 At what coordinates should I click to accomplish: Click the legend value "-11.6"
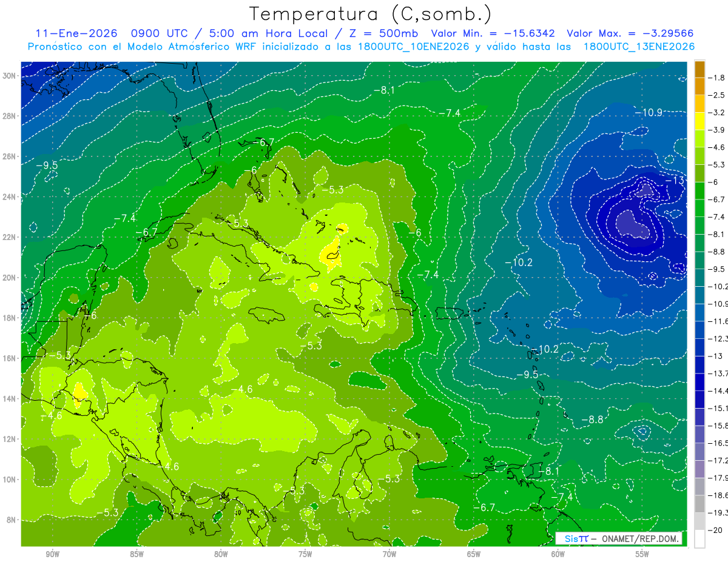pos(718,321)
